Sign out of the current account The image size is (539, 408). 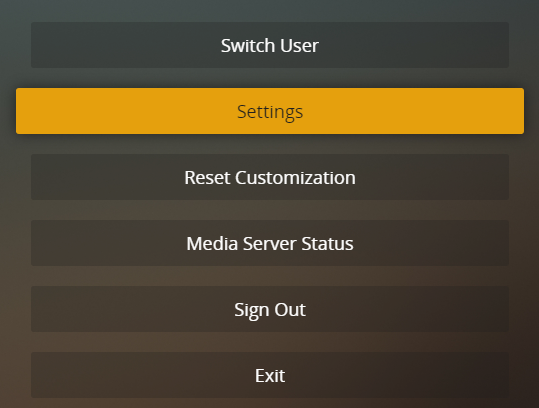270,309
